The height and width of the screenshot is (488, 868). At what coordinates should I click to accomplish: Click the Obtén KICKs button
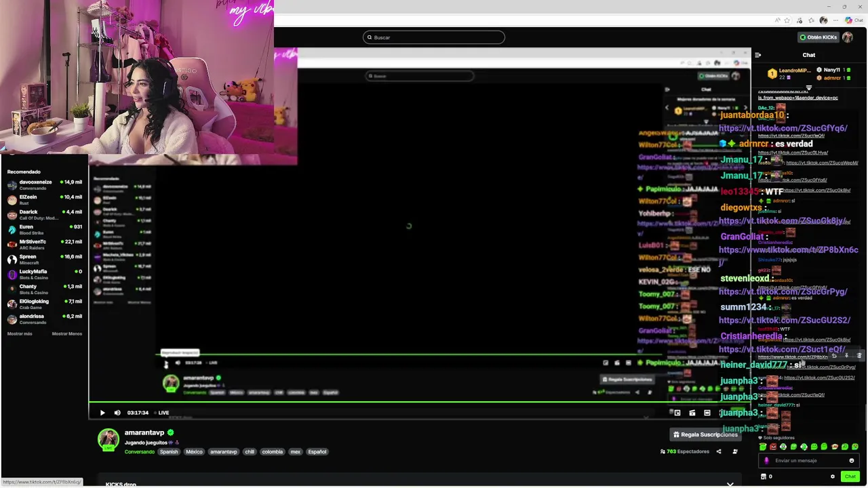818,37
